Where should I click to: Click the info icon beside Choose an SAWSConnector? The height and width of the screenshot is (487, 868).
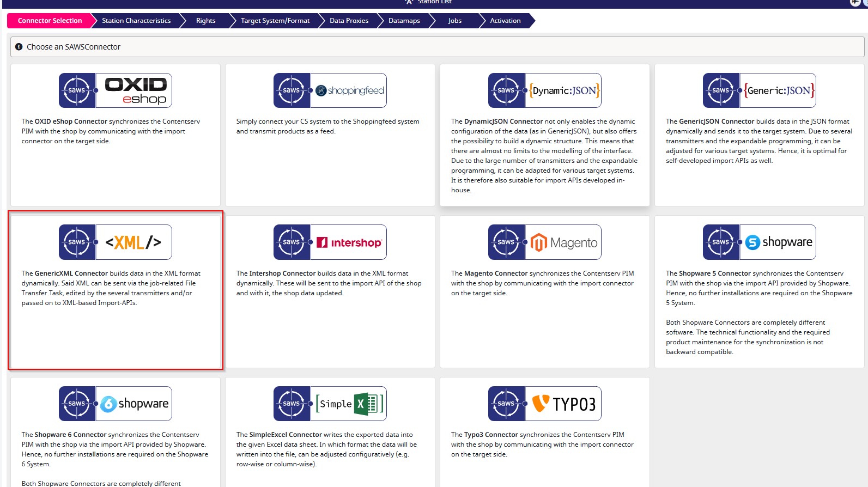19,47
